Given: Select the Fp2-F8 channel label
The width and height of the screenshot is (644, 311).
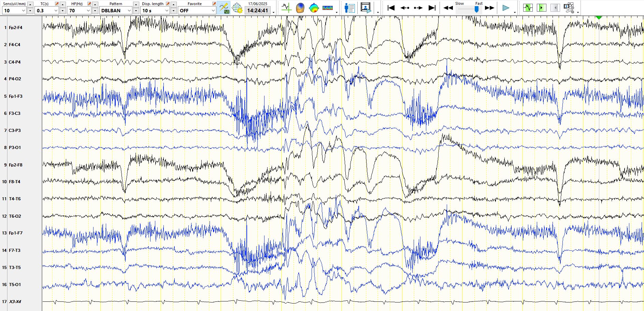Looking at the screenshot, I should (x=16, y=165).
